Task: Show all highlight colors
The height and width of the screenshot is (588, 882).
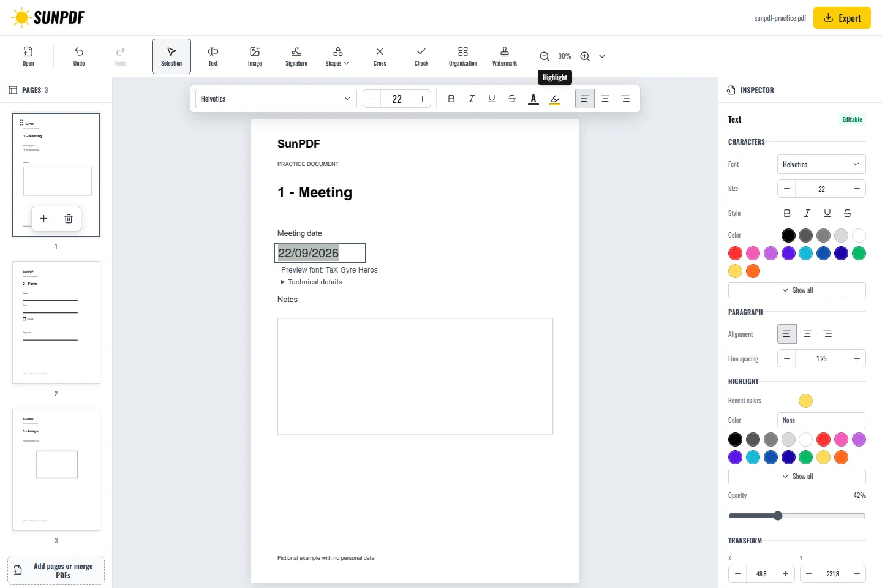Action: point(797,477)
